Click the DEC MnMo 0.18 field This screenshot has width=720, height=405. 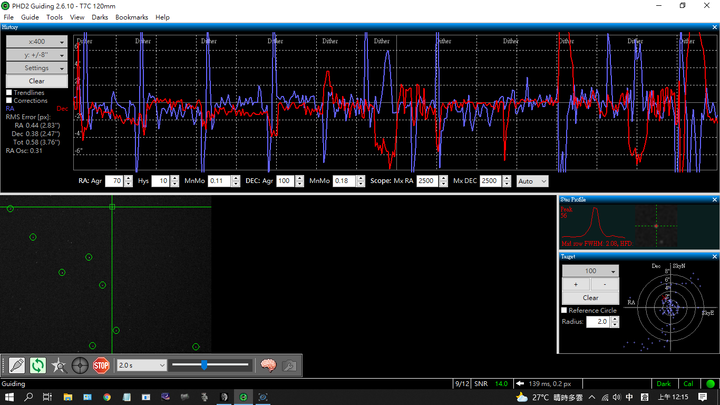[x=344, y=181]
